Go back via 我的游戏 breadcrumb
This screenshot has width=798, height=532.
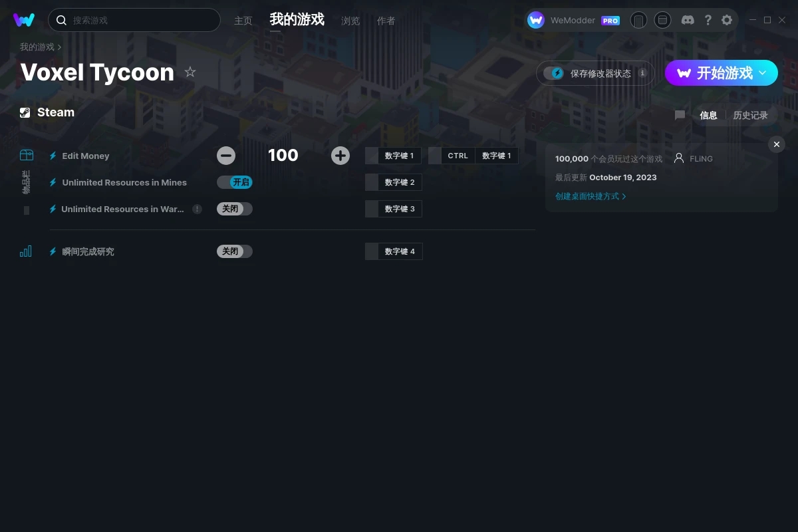pyautogui.click(x=37, y=47)
